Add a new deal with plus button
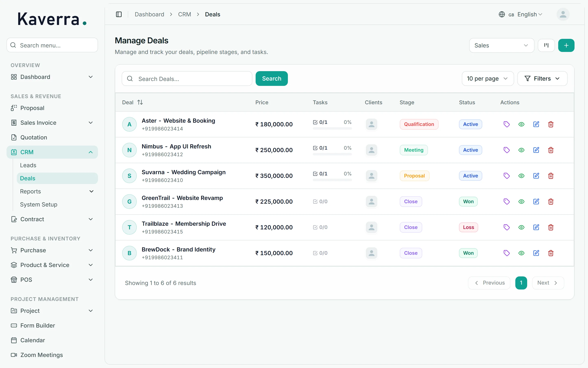This screenshot has height=368, width=588. [566, 45]
